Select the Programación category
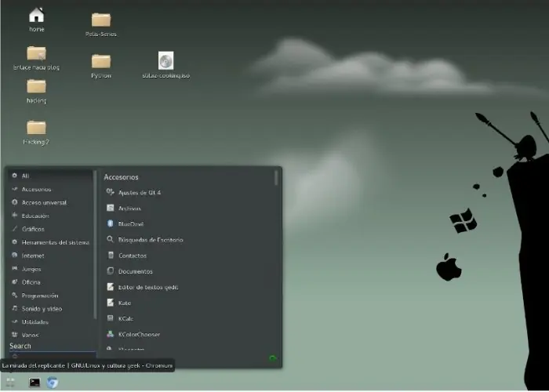Screen dimensions: 549x392 pos(51,296)
